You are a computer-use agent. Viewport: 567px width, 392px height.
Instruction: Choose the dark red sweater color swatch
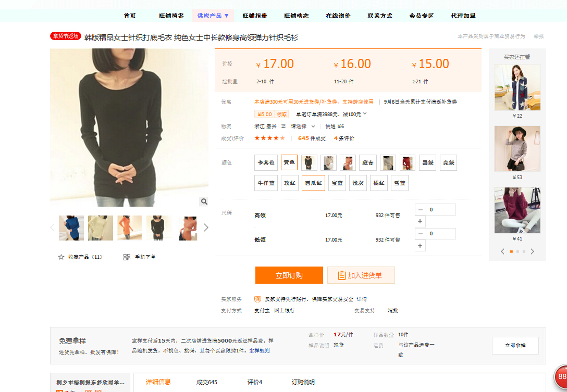click(407, 163)
